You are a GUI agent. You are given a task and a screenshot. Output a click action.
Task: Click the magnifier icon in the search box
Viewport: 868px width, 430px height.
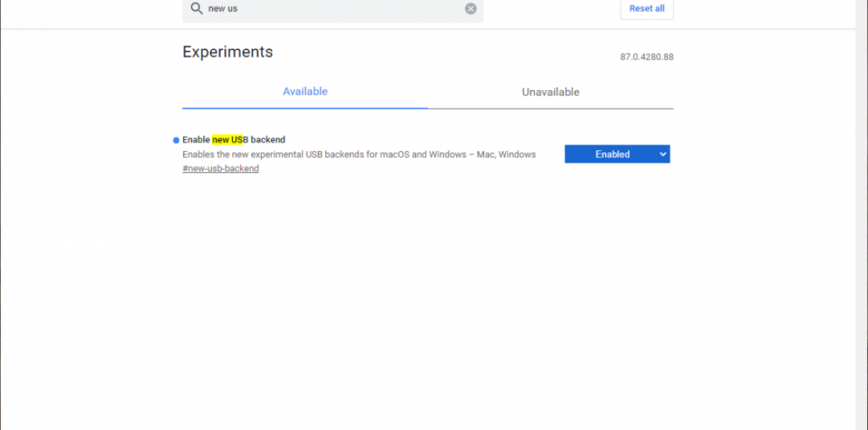196,9
